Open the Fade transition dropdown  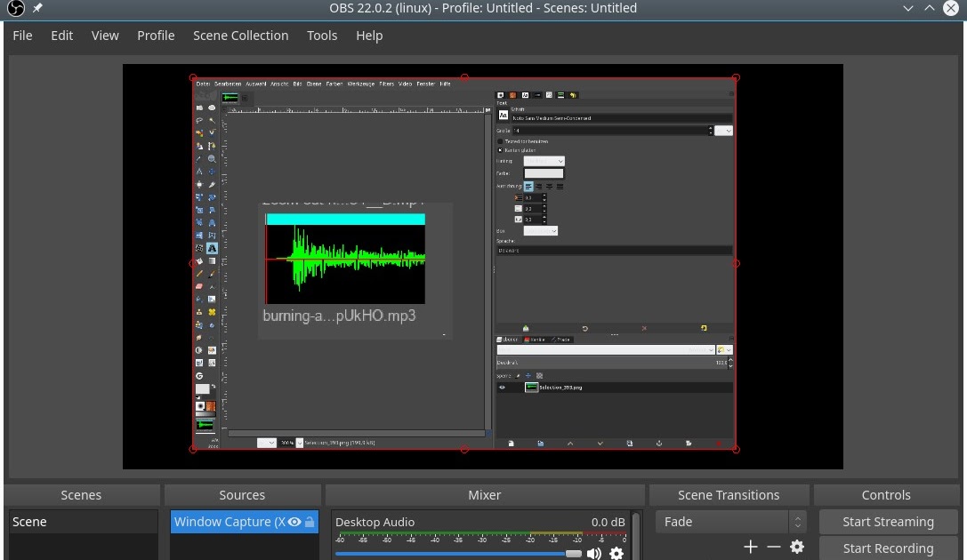coord(729,522)
